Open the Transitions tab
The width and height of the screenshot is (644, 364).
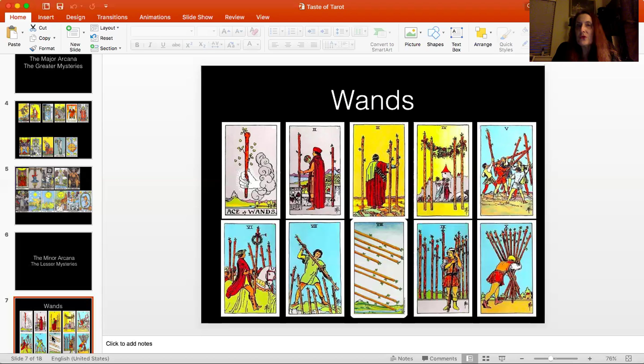click(112, 17)
